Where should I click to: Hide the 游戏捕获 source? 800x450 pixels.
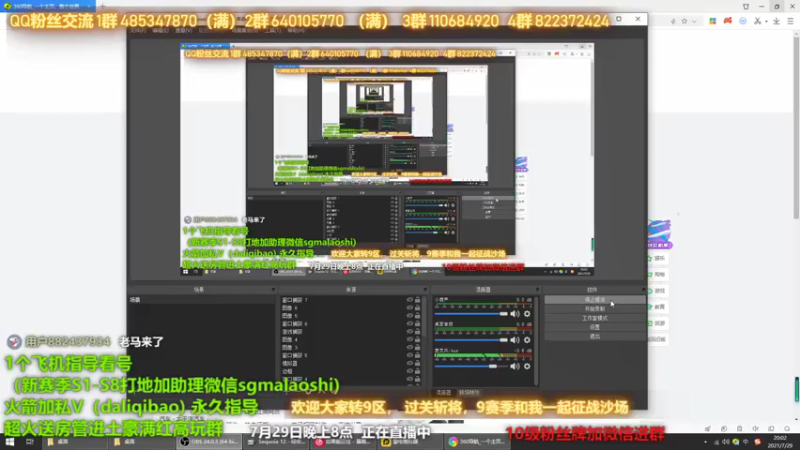(410, 332)
